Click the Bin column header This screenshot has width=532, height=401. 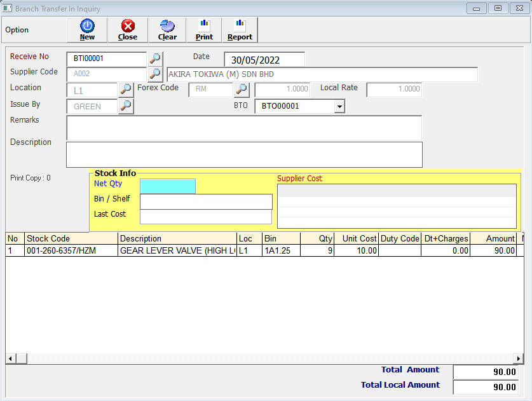[282, 238]
